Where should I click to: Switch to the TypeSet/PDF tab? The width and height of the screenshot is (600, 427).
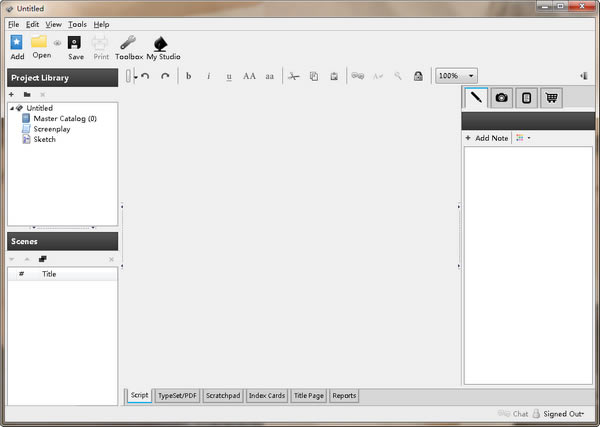pos(177,396)
